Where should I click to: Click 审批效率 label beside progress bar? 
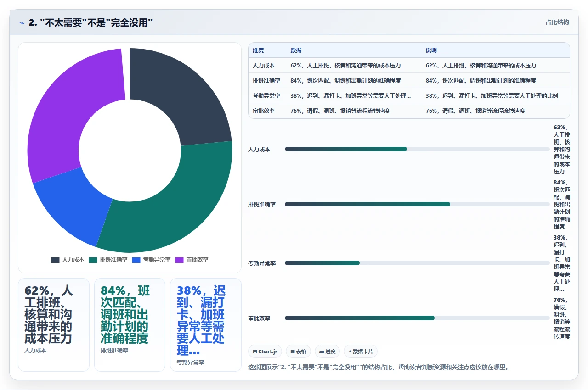pos(259,318)
